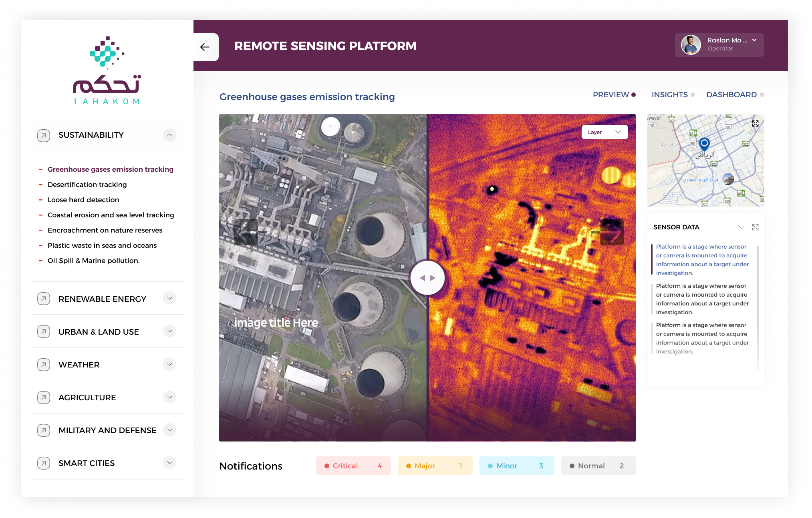Select Plastic waste in seas and oceans

(102, 245)
